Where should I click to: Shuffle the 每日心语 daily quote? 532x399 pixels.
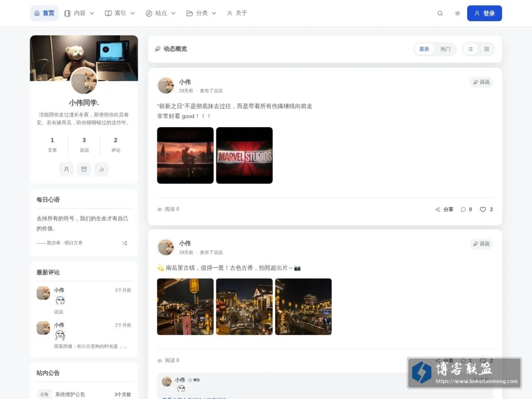(125, 243)
